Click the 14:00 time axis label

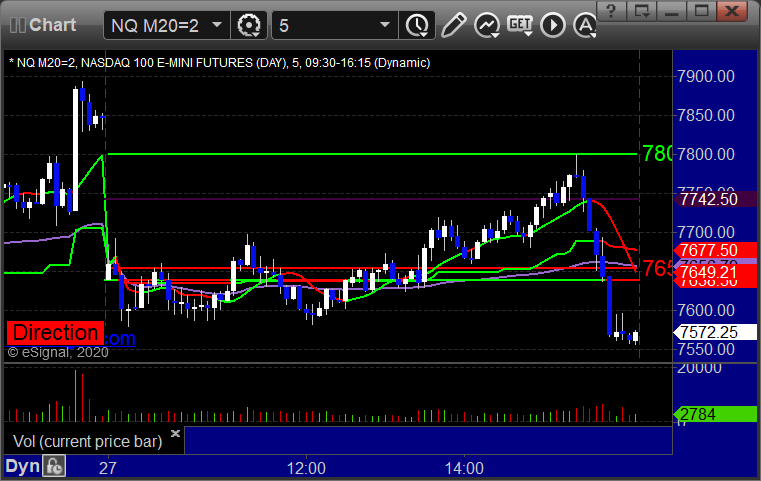tap(464, 468)
